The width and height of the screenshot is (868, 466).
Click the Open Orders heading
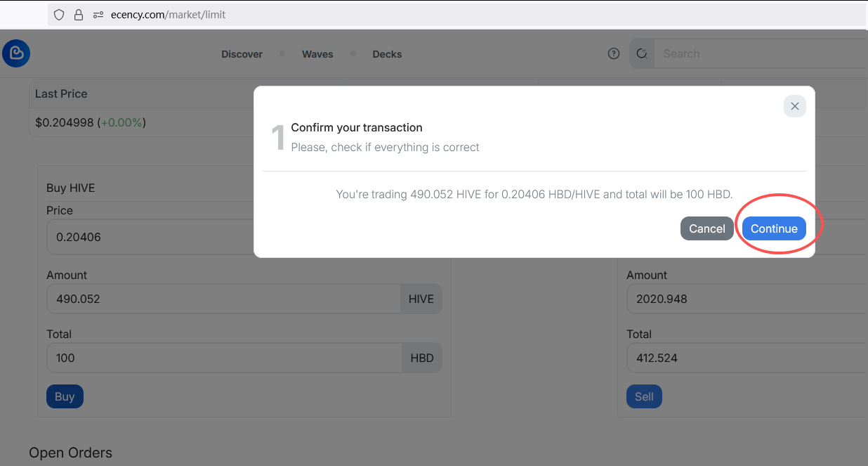70,453
